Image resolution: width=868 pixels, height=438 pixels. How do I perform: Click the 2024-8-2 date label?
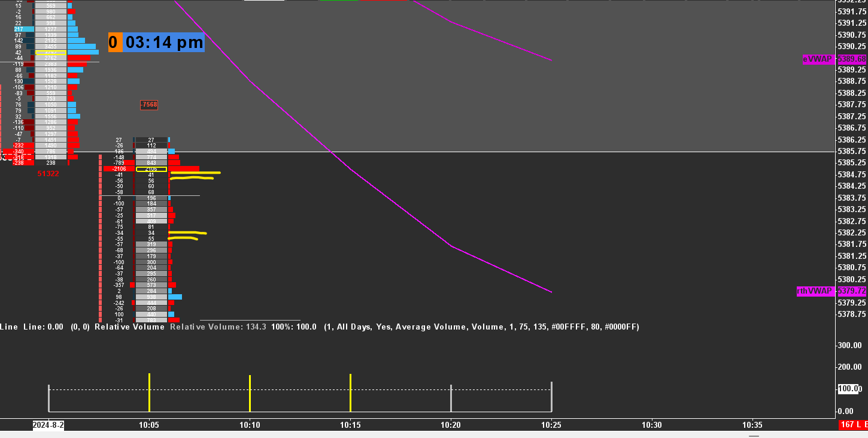tap(48, 425)
